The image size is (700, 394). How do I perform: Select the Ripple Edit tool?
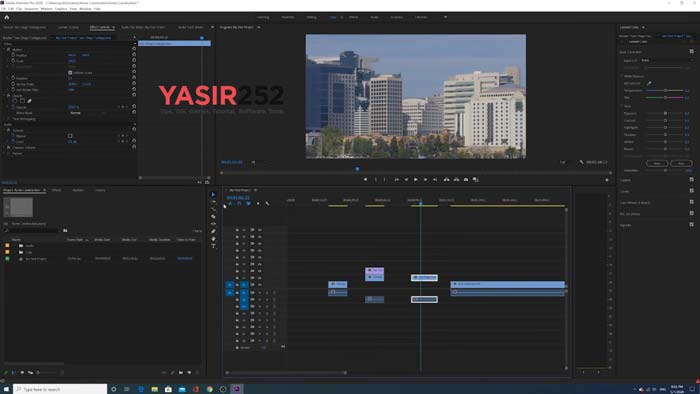coord(213,209)
